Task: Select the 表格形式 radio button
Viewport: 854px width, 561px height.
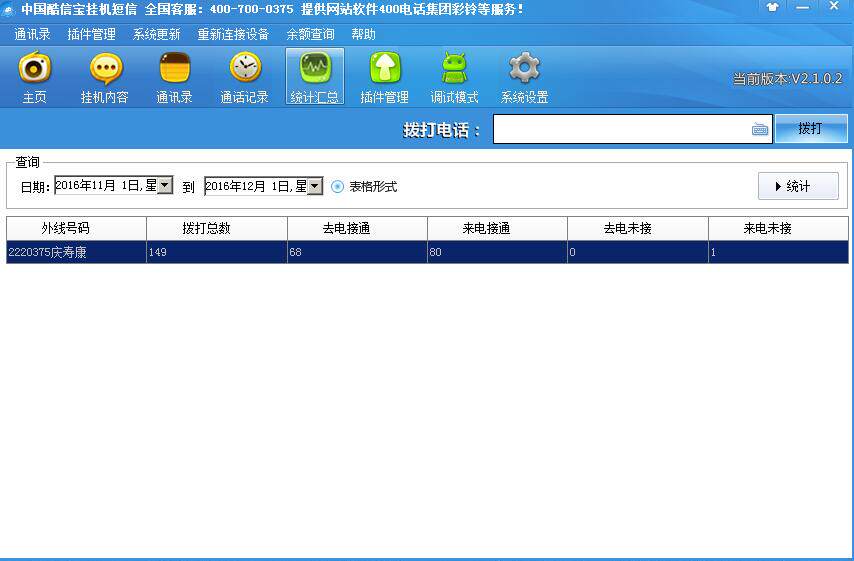Action: (337, 186)
